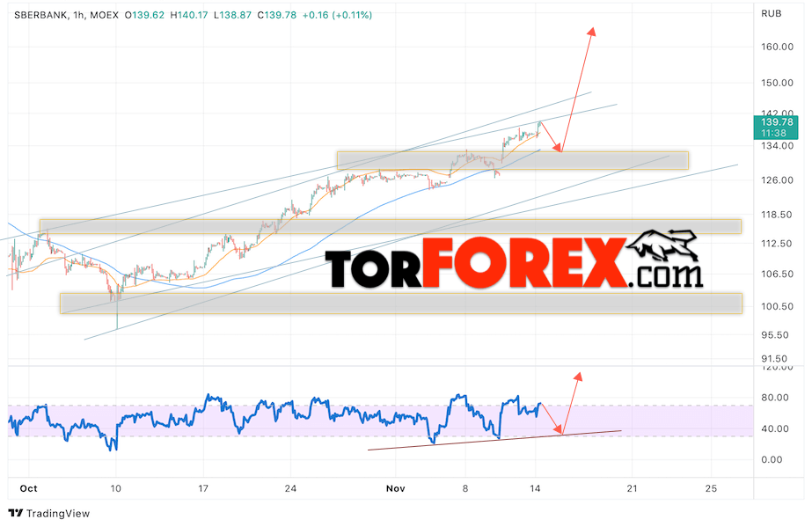Click the 91.50 price axis label

pyautogui.click(x=773, y=359)
